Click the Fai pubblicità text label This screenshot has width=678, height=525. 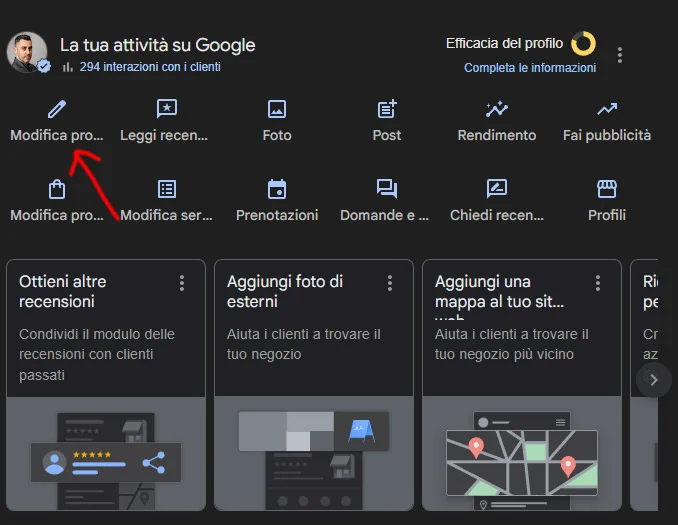click(x=607, y=135)
